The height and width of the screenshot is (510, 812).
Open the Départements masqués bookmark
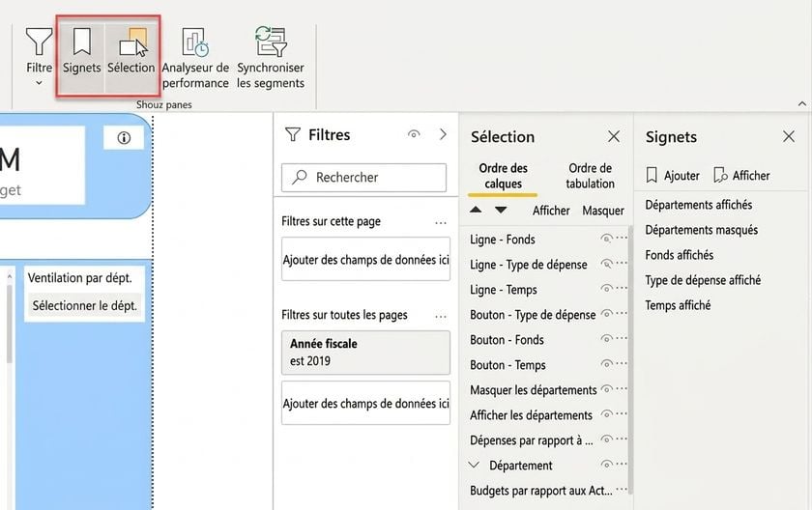point(701,230)
